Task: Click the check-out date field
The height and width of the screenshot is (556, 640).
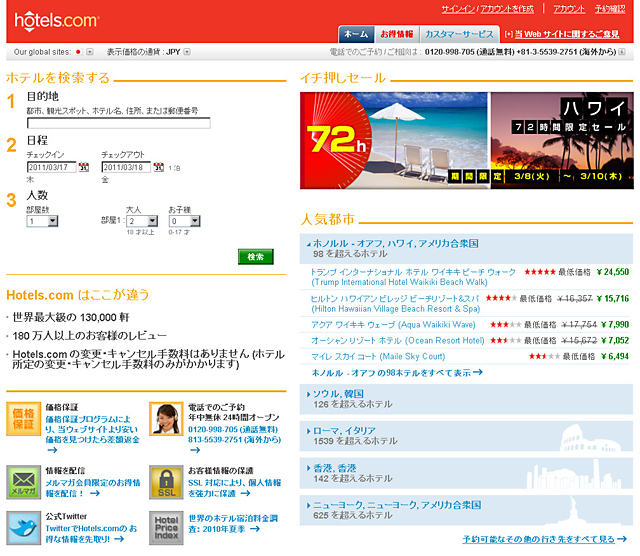Action: coord(126,167)
